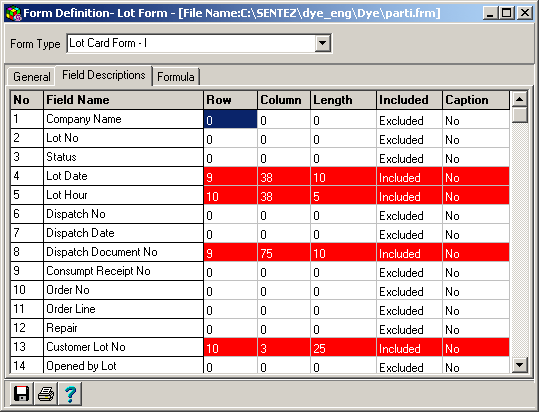This screenshot has height=412, width=539.
Task: Select the Customer Lot No field name
Action: click(123, 347)
